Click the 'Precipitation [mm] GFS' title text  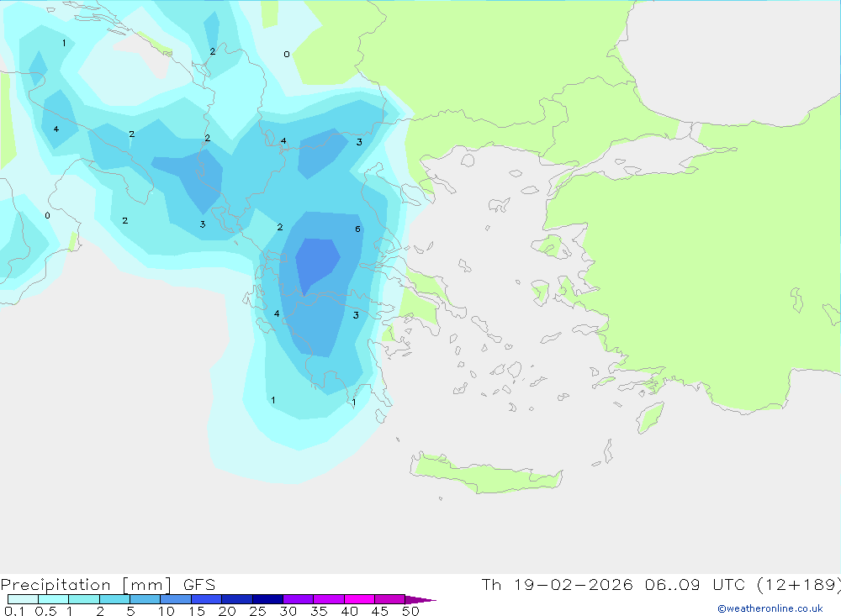coord(108,585)
